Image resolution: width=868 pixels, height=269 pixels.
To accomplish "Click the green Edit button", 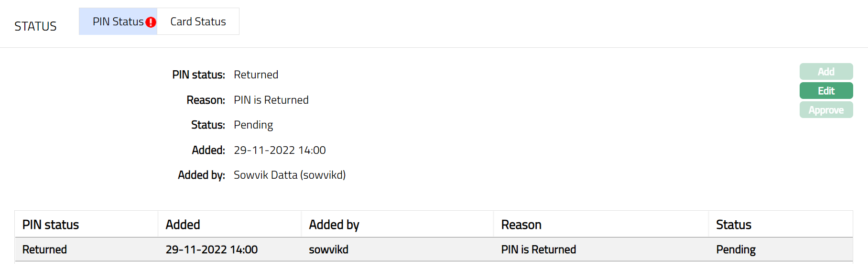I will click(825, 91).
